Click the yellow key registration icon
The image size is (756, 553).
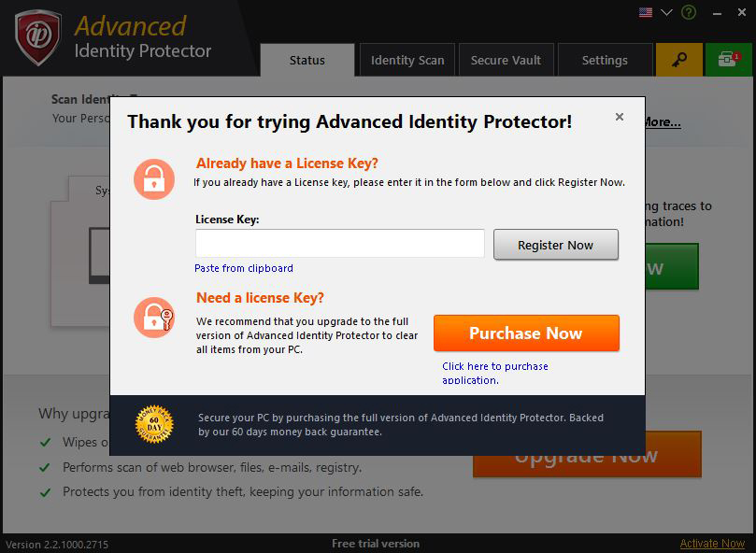coord(678,60)
